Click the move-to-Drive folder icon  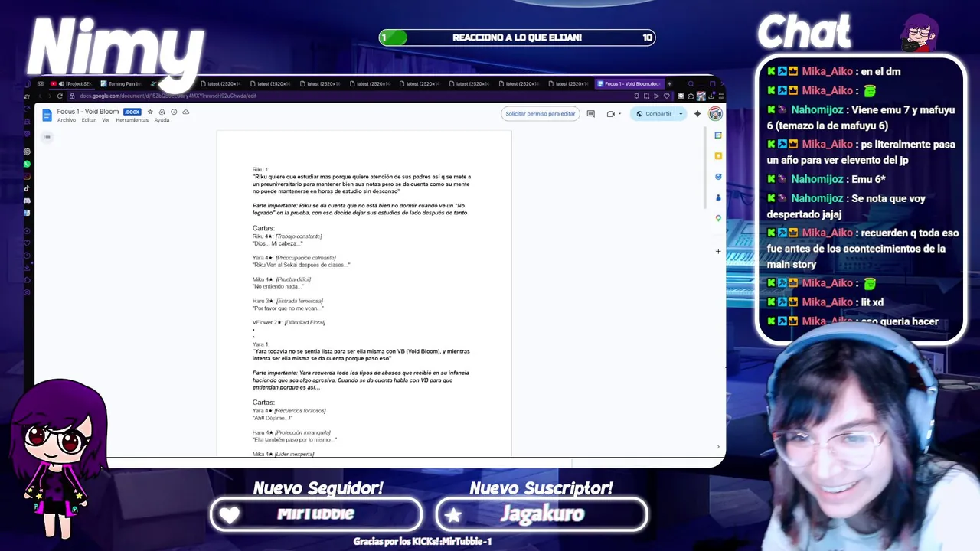(162, 112)
